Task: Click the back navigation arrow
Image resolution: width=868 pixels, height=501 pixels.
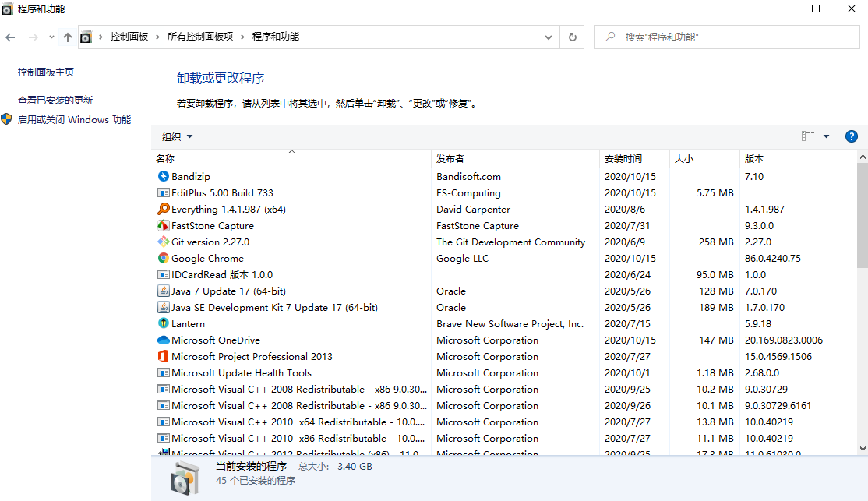Action: click(x=10, y=37)
